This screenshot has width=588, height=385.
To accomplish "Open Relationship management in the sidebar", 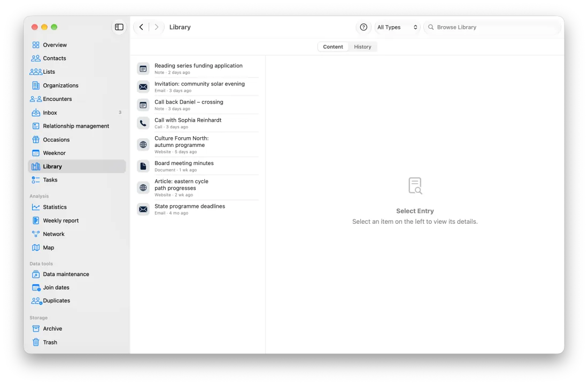I will click(x=77, y=126).
